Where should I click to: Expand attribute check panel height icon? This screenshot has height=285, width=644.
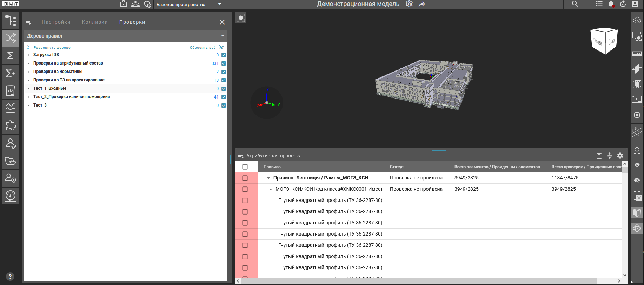pos(599,156)
